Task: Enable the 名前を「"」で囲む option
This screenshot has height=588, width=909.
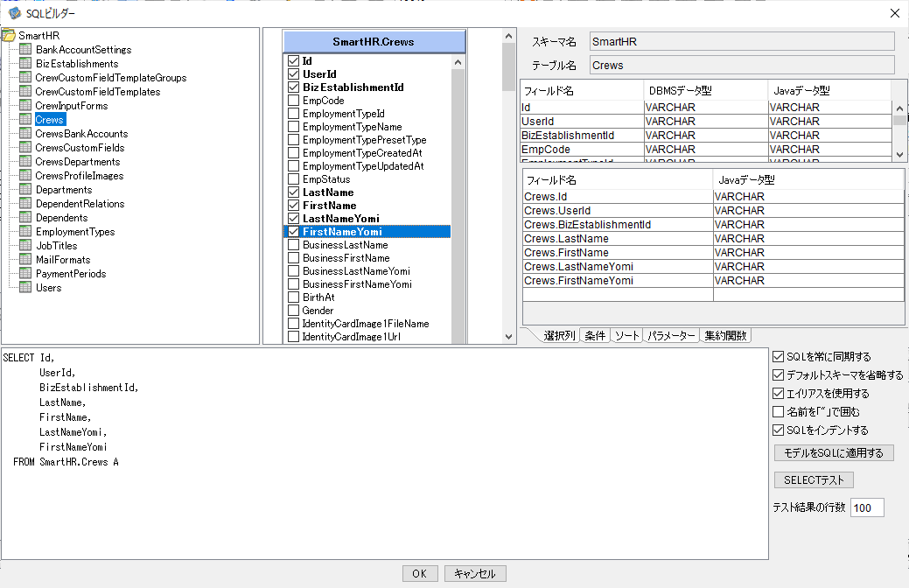Action: click(779, 412)
